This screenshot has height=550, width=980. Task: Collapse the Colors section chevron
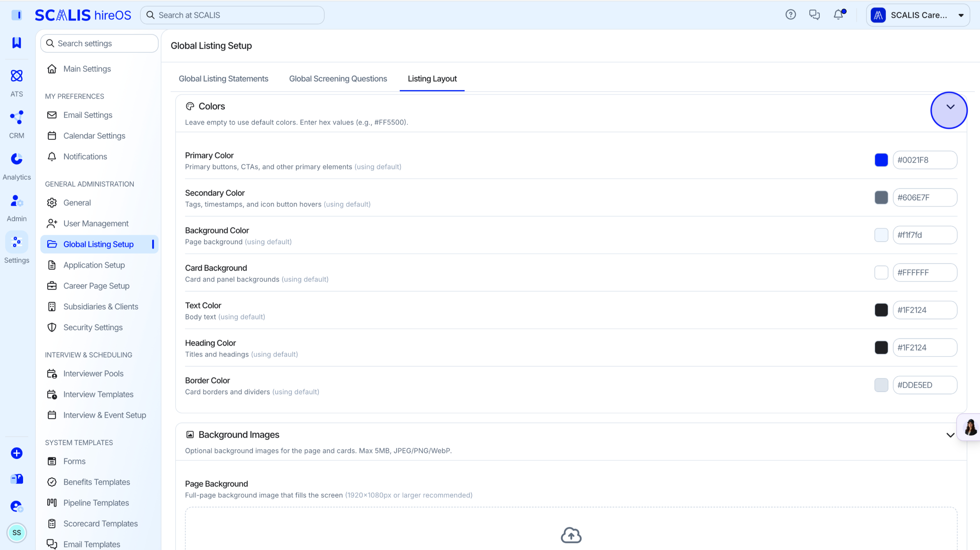click(x=950, y=107)
